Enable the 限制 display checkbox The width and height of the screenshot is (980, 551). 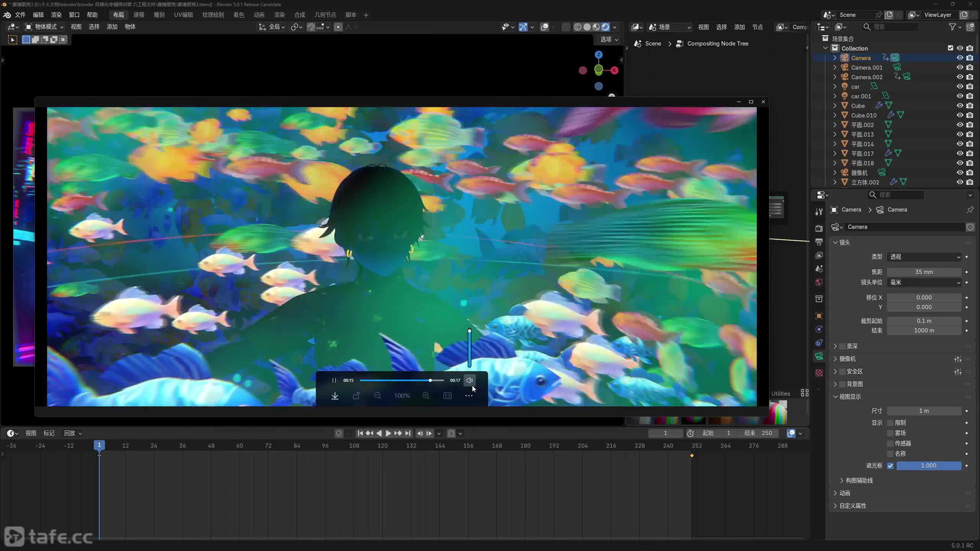(x=890, y=423)
